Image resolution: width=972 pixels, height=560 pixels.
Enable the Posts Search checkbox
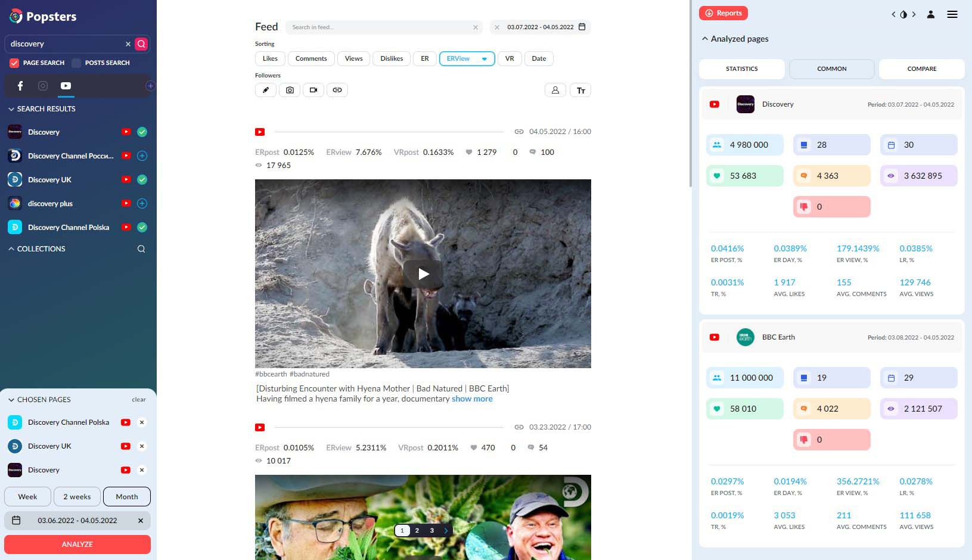point(76,63)
